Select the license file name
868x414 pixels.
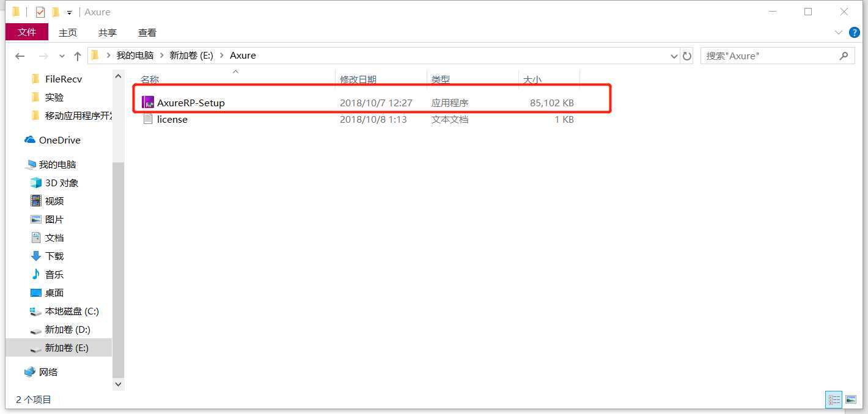coord(172,120)
